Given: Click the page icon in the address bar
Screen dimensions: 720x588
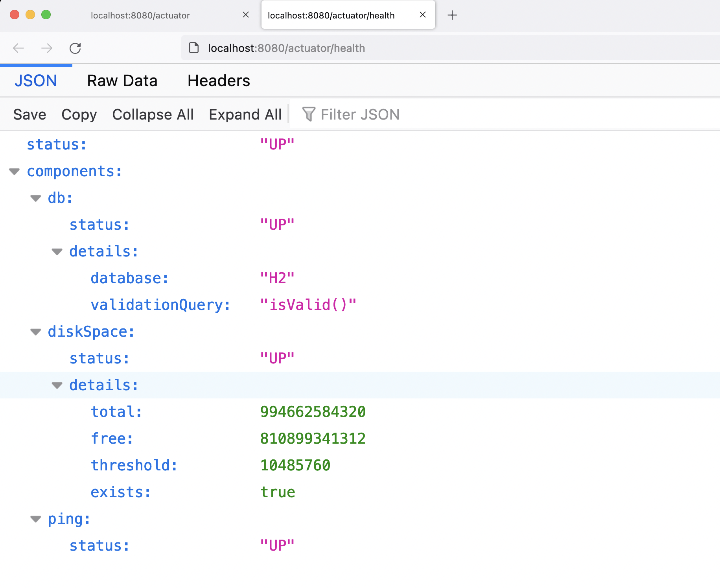Looking at the screenshot, I should (193, 48).
